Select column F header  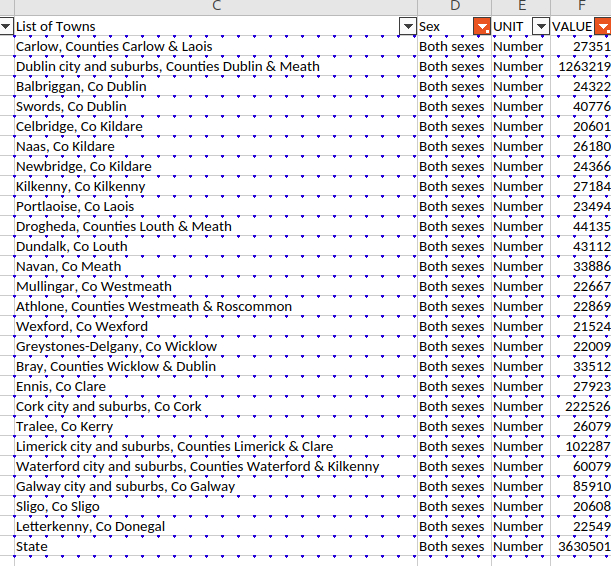tap(580, 7)
